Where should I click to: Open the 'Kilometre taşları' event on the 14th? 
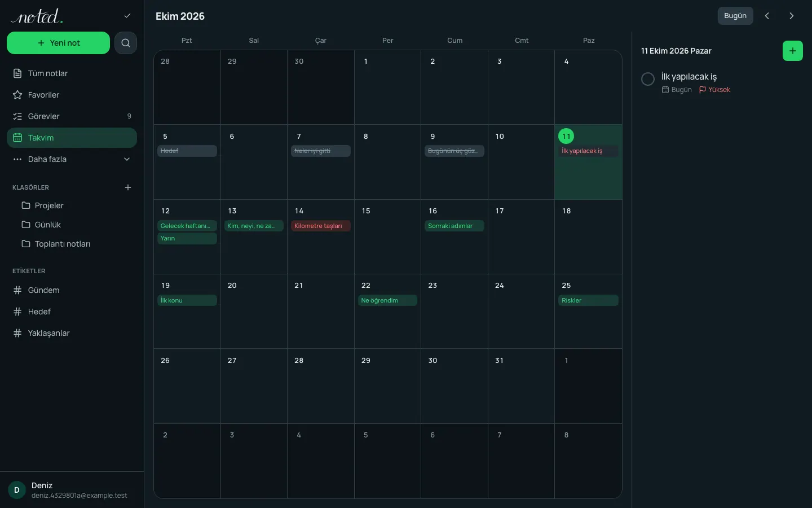pos(321,226)
